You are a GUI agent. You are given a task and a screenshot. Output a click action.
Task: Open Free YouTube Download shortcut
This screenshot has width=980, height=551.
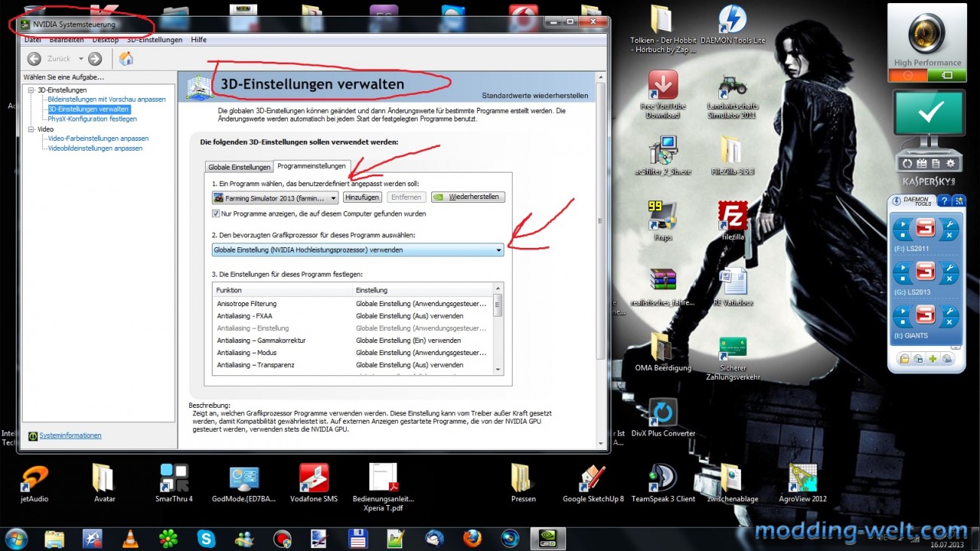663,94
